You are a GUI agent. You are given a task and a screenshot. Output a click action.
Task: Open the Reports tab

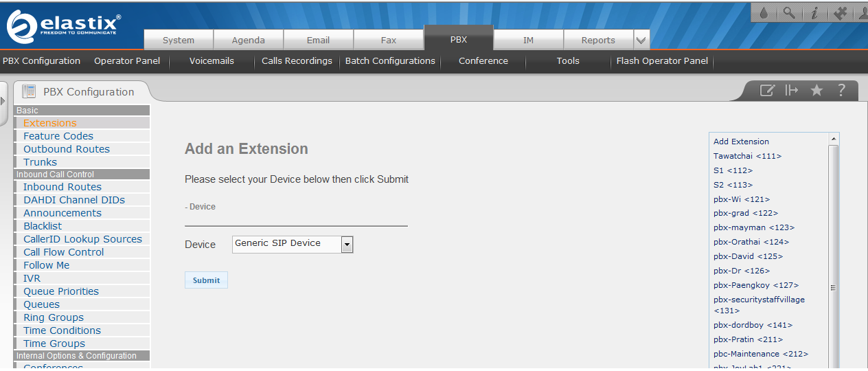pyautogui.click(x=598, y=40)
